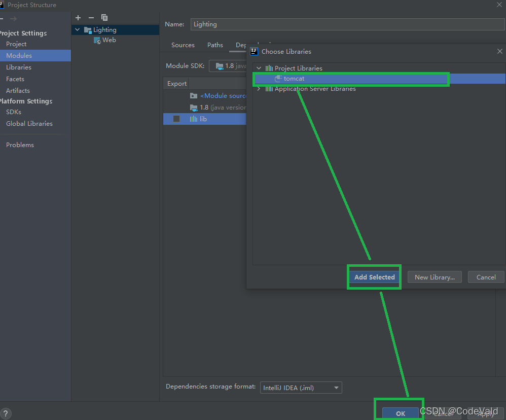This screenshot has height=420, width=506.
Task: Open Artifacts in the settings sidebar
Action: pyautogui.click(x=18, y=90)
